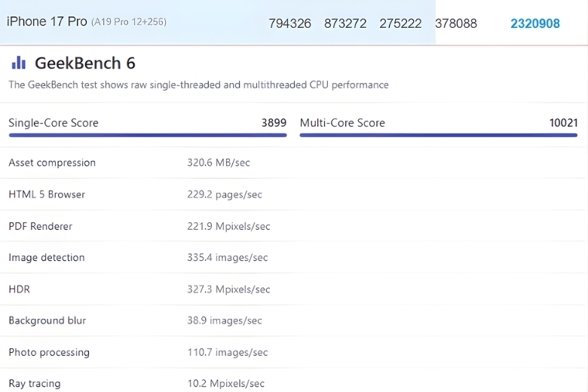
Task: Click the 873272 score value
Action: click(x=345, y=23)
